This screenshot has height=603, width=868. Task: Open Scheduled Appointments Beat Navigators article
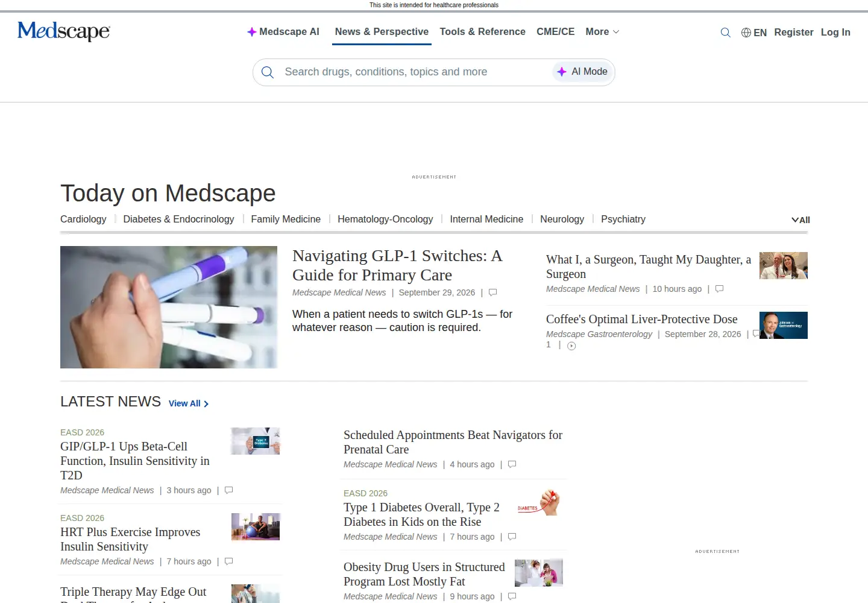453,442
